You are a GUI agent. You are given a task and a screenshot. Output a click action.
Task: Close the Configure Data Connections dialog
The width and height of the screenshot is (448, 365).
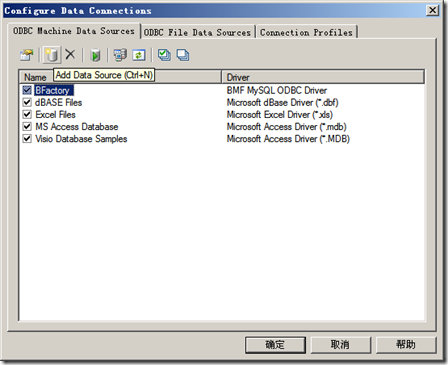point(432,10)
